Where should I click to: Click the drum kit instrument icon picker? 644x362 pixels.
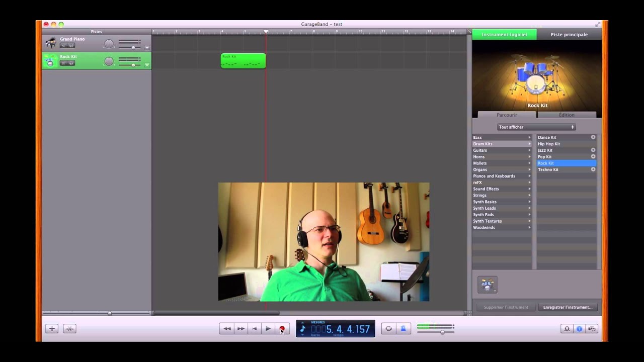click(487, 285)
